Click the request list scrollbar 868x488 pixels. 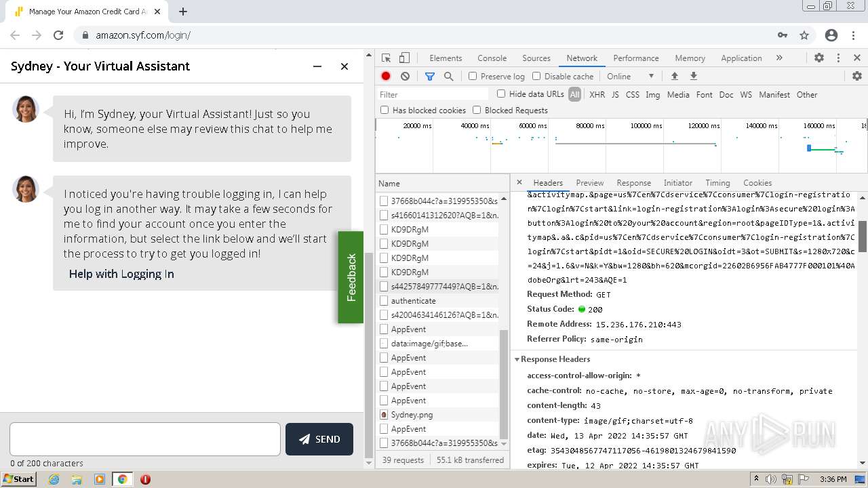[x=504, y=384]
